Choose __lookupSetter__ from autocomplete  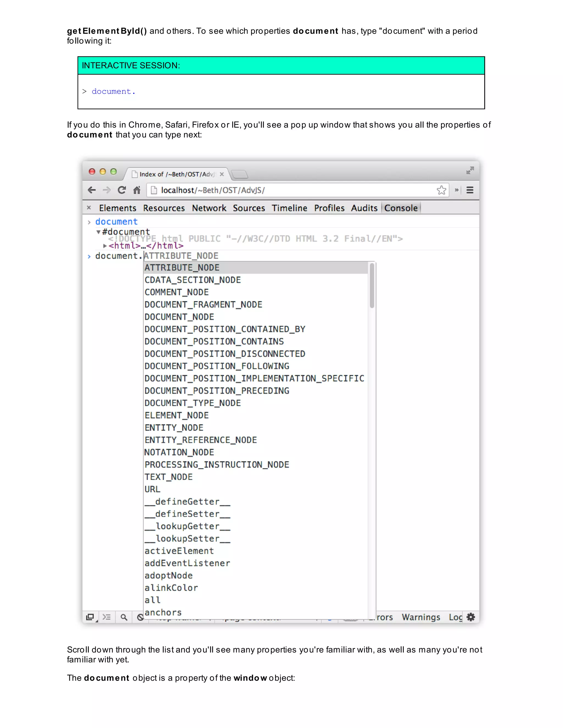[256, 539]
